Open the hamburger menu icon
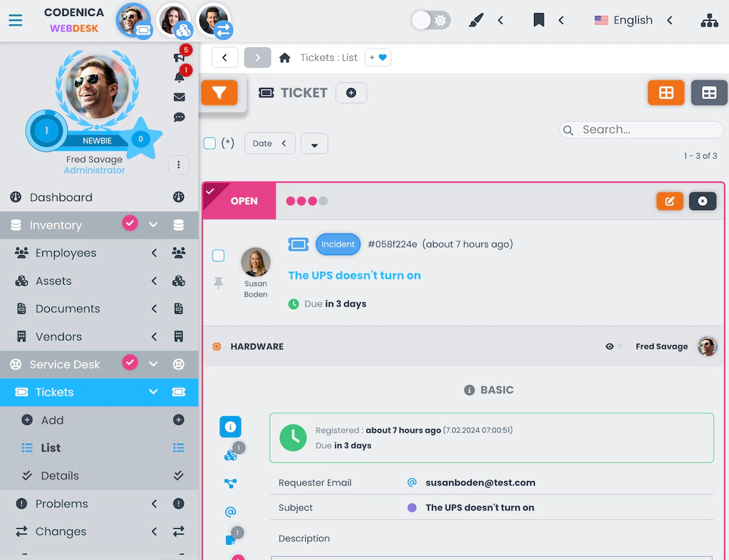Viewport: 729px width, 560px height. 15,20
